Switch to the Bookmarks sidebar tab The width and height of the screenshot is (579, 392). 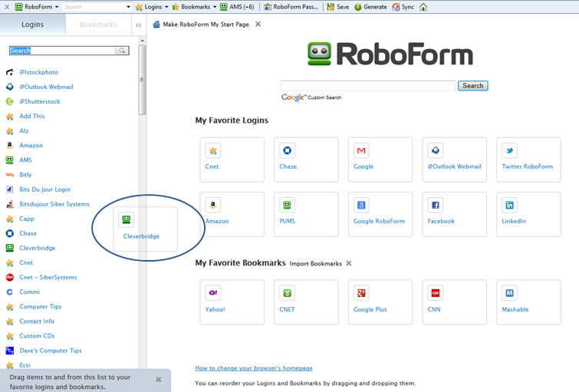coord(98,25)
